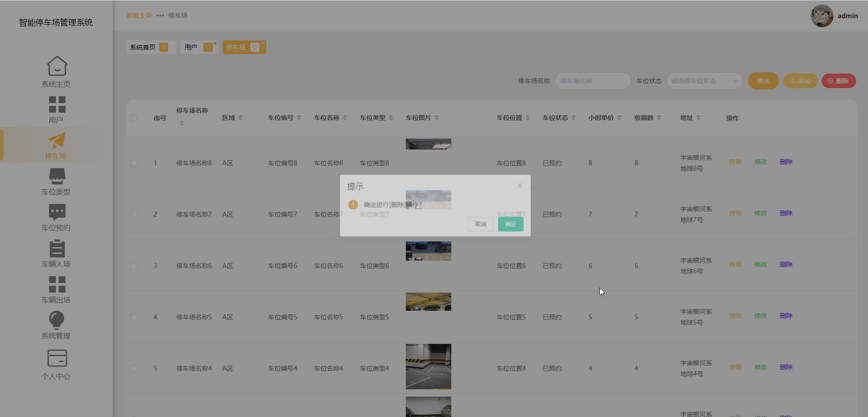Toggle the select-all checkbox in table header
This screenshot has height=417, width=868.
(x=134, y=118)
